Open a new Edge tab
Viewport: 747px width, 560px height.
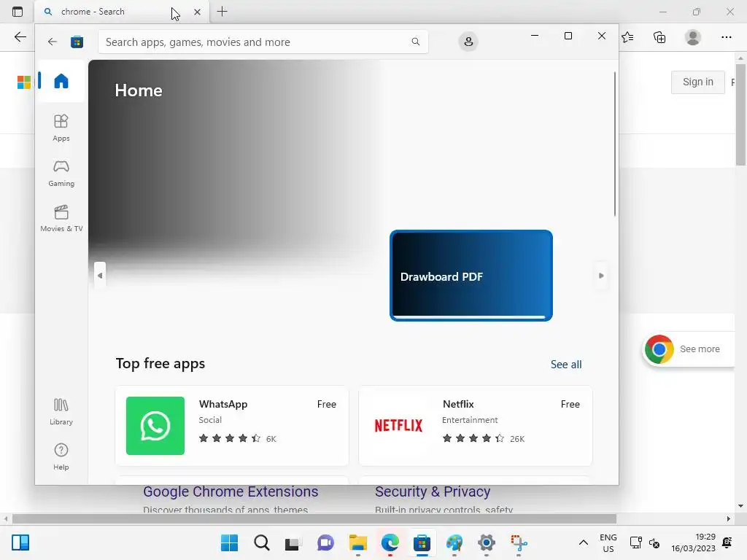tap(222, 12)
